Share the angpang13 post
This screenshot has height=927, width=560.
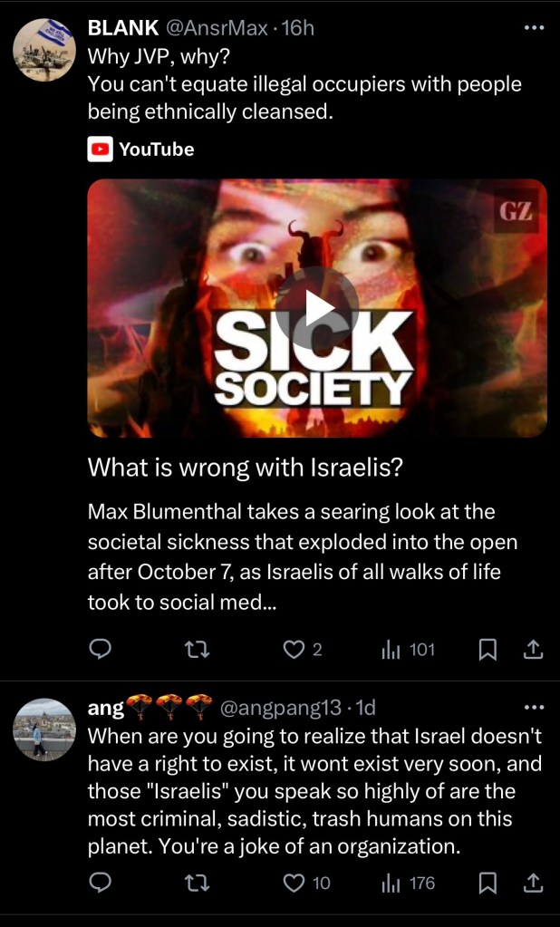533,884
